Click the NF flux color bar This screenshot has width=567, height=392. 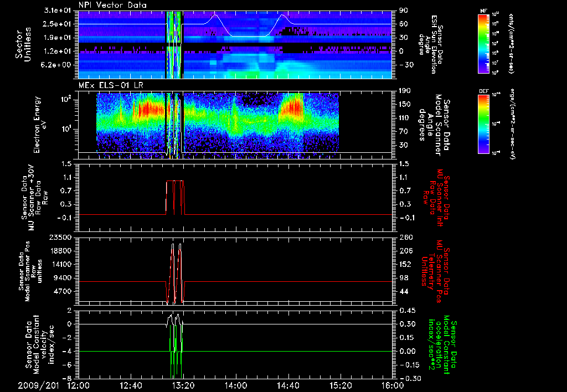pos(484,43)
